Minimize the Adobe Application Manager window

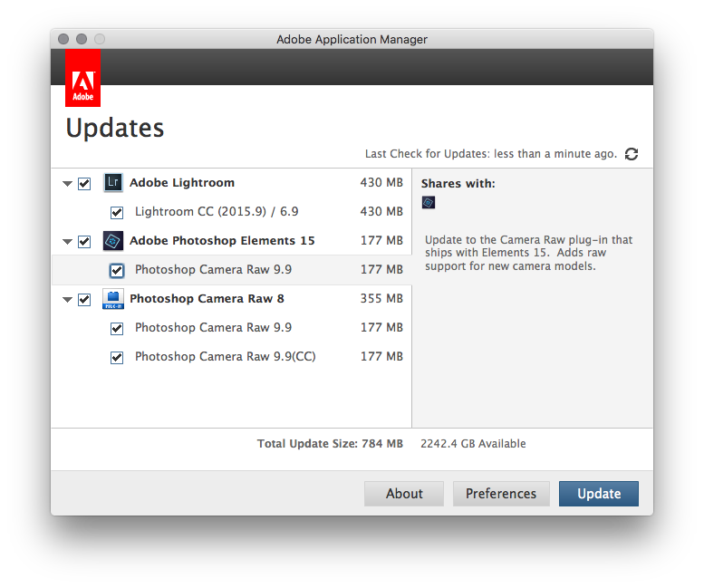82,39
